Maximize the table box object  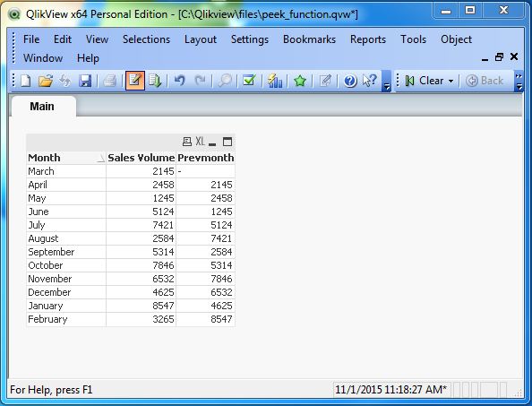point(227,142)
